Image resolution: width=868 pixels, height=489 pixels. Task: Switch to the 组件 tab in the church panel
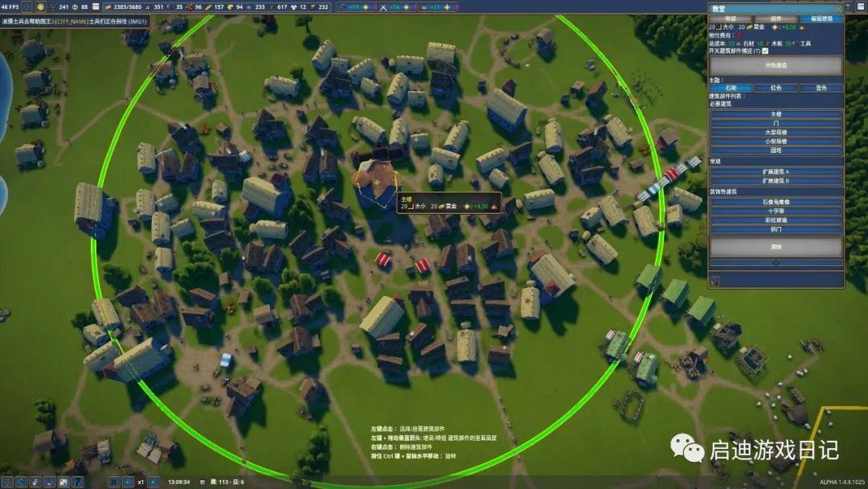(x=776, y=18)
